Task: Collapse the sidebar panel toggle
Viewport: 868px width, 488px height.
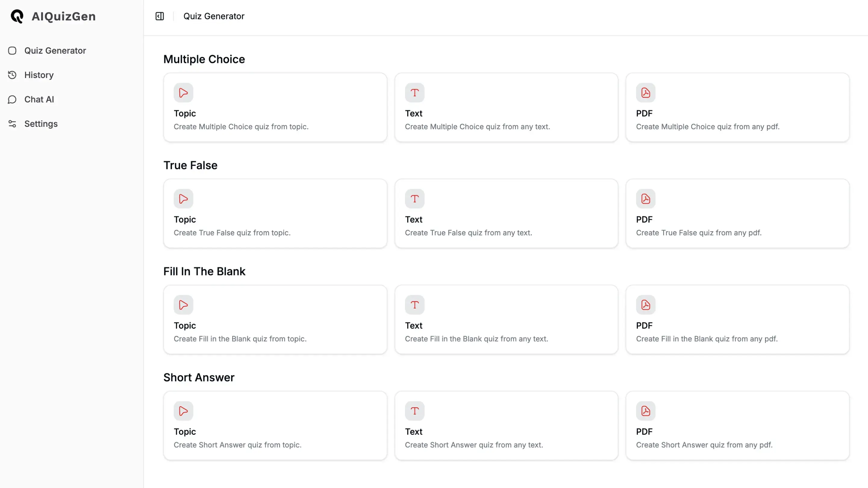Action: (x=159, y=16)
